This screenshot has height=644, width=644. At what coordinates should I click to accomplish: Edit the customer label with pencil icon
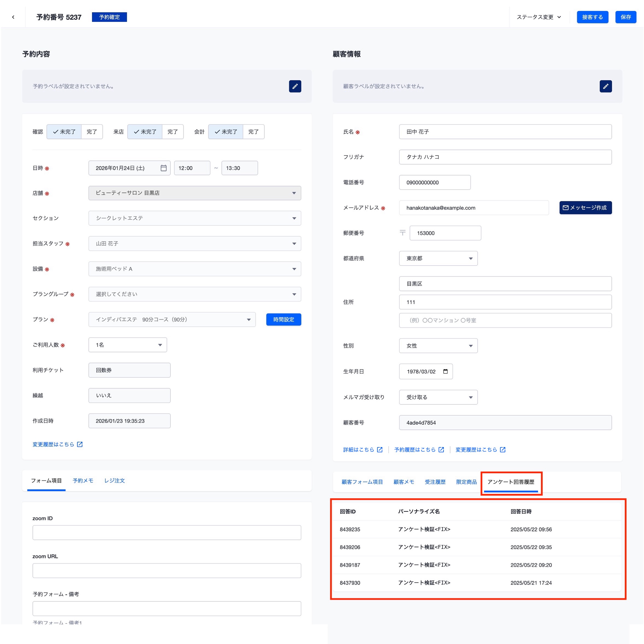[x=606, y=86]
